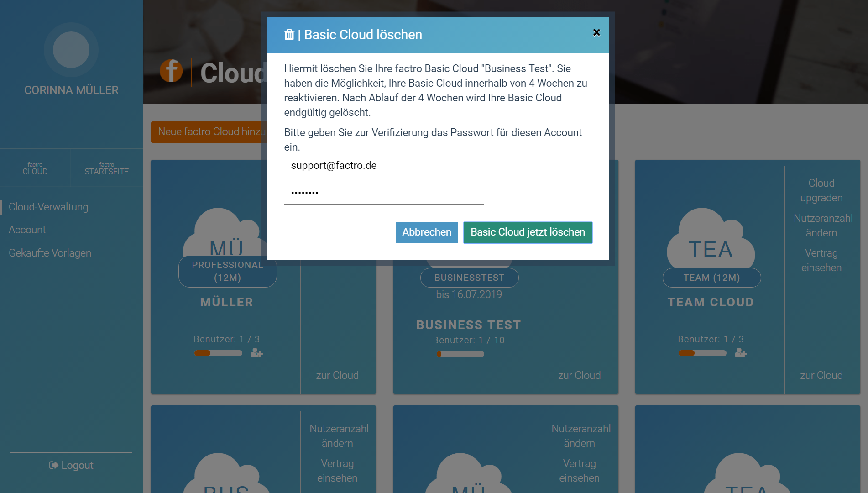Click the Logout link
868x493 pixels.
click(x=71, y=465)
